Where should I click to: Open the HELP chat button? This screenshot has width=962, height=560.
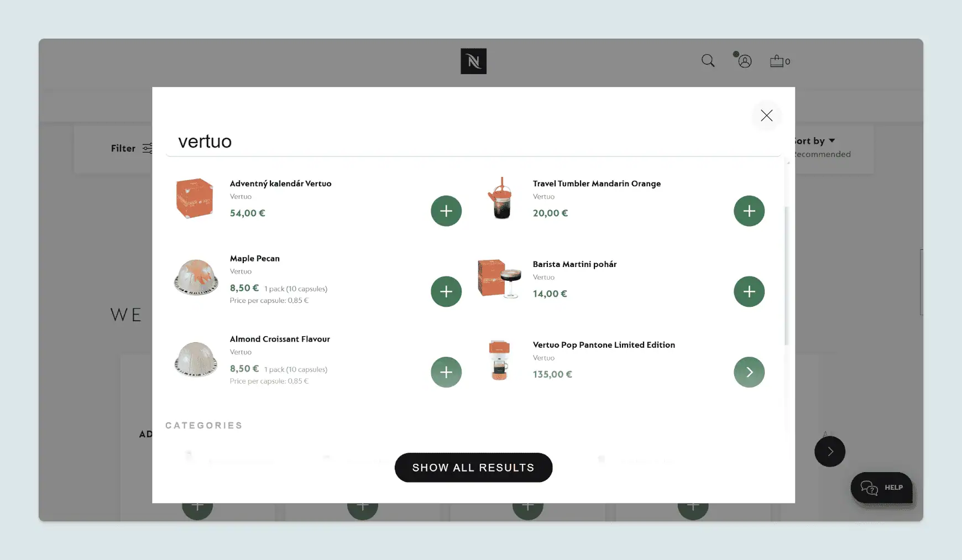(881, 488)
